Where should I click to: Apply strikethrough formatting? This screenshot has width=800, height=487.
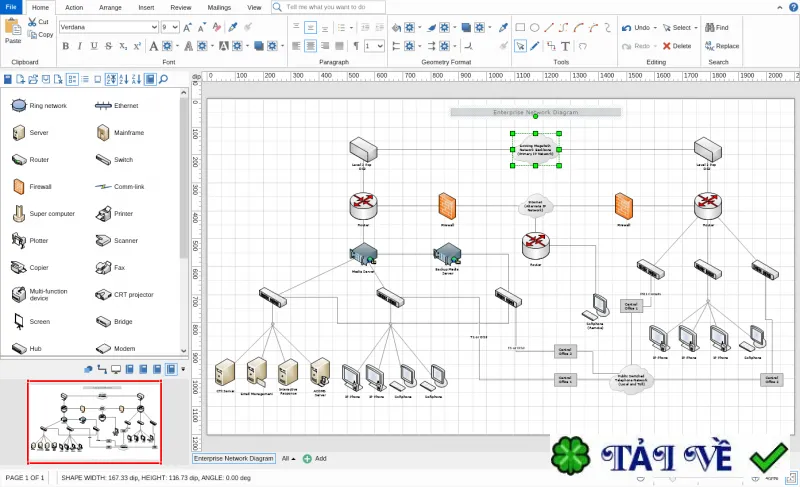pos(108,46)
